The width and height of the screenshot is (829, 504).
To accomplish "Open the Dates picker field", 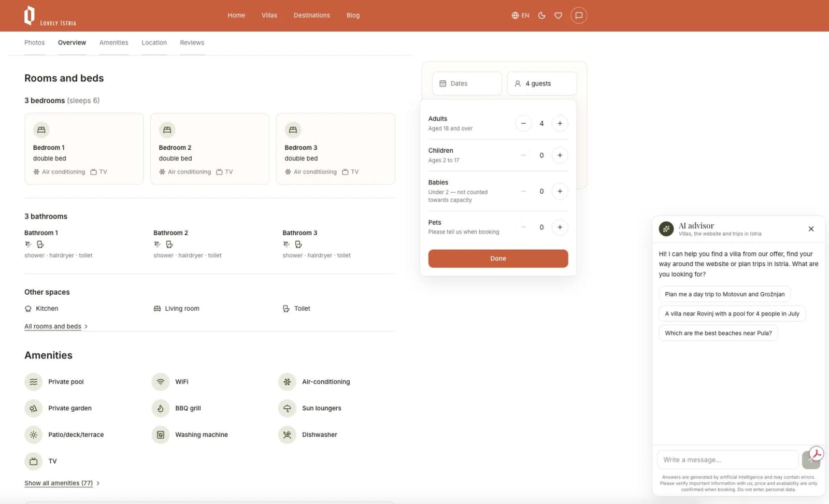I will [x=467, y=83].
